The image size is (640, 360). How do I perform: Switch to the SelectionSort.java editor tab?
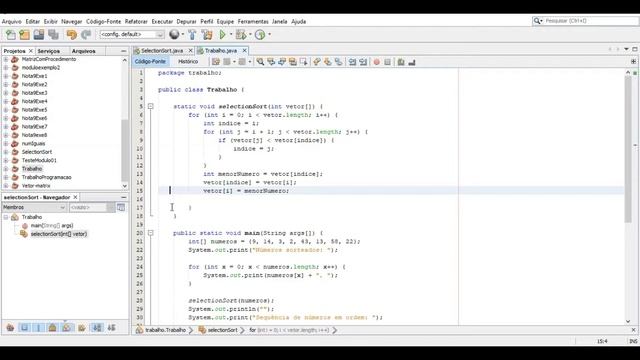coord(162,51)
